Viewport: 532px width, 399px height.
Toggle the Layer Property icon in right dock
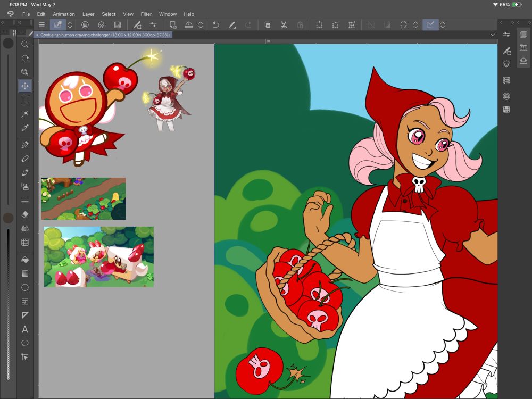[x=506, y=80]
